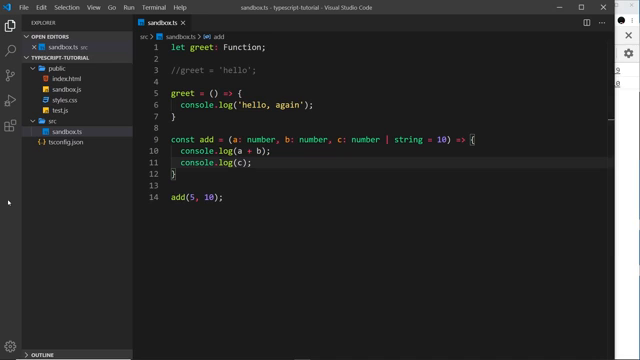Open the Source Control view icon

[x=10, y=76]
